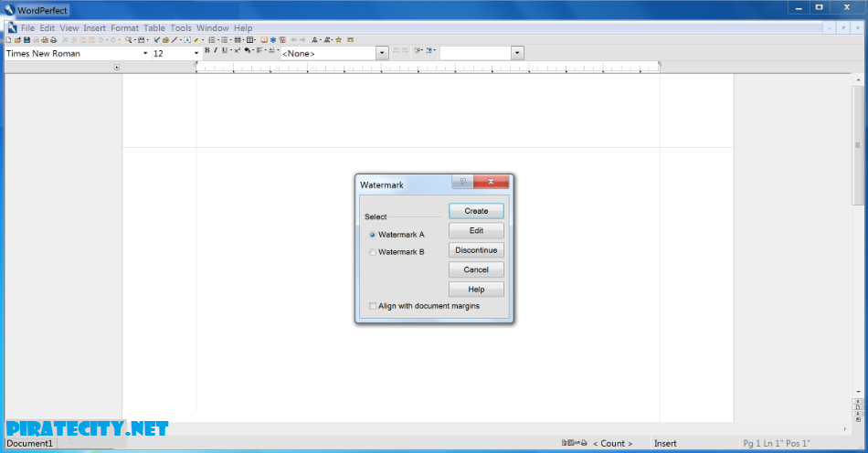Click the Bullets list icon
This screenshot has height=453, width=868.
(224, 40)
